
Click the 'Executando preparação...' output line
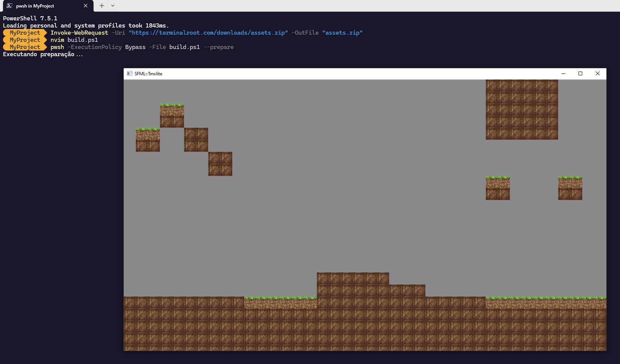pyautogui.click(x=43, y=54)
